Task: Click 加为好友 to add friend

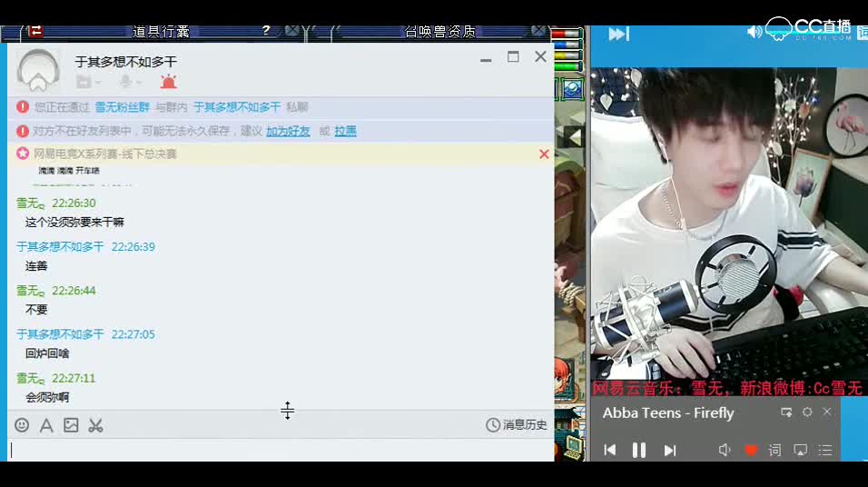Action: tap(288, 132)
